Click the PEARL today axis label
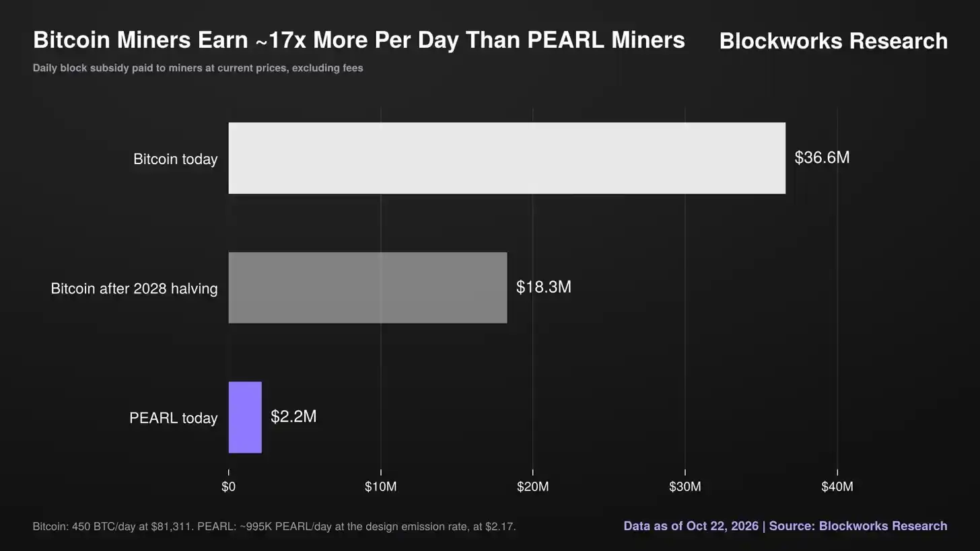 point(173,418)
